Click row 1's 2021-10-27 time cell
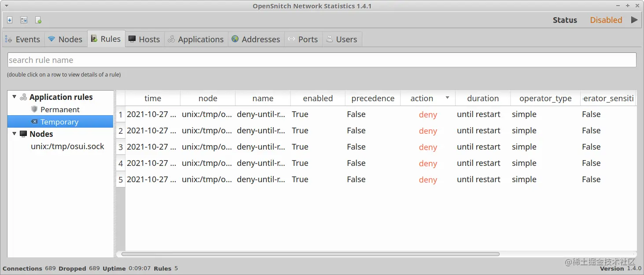Screen dimensions: 644x275 tap(153, 114)
